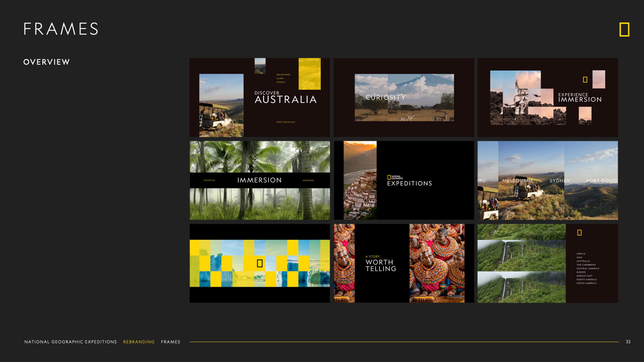Click the OVERVIEW subtitle heading
Image resolution: width=644 pixels, height=362 pixels.
46,62
